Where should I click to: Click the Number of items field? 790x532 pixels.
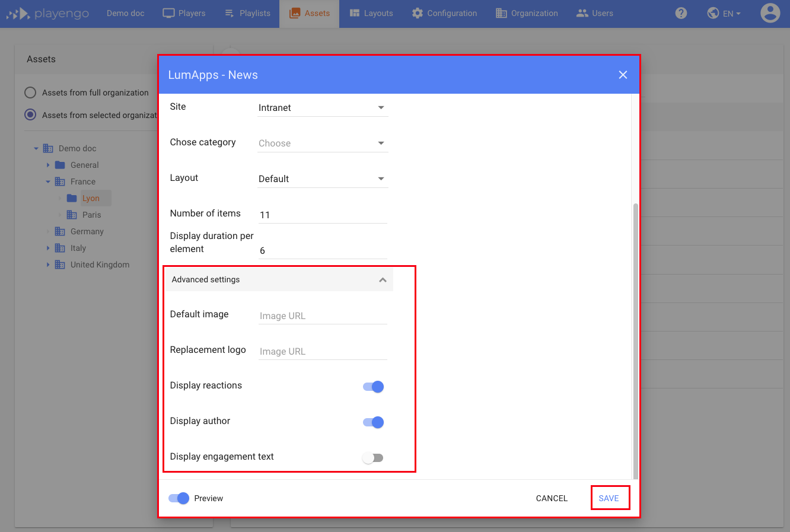pyautogui.click(x=323, y=215)
